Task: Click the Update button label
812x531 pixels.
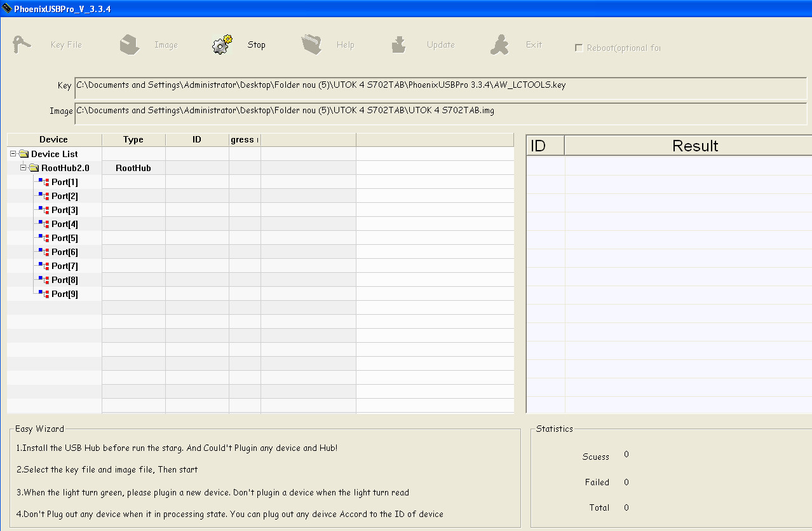Action: click(x=441, y=45)
